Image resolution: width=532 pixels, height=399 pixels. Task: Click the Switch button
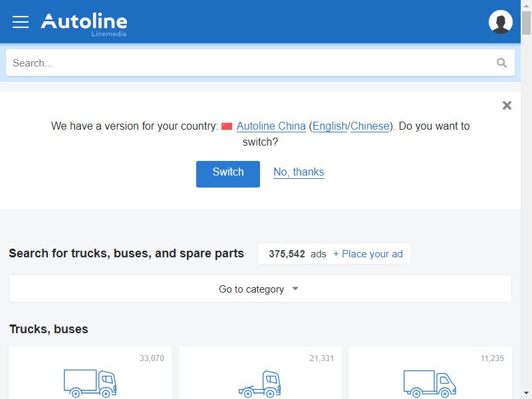click(x=228, y=174)
